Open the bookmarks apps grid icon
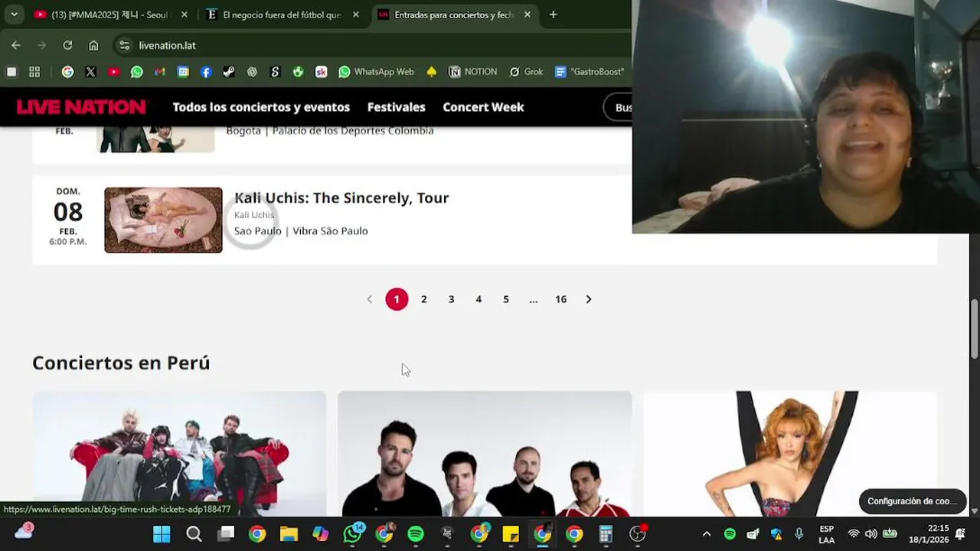Image resolution: width=980 pixels, height=551 pixels. [x=34, y=72]
